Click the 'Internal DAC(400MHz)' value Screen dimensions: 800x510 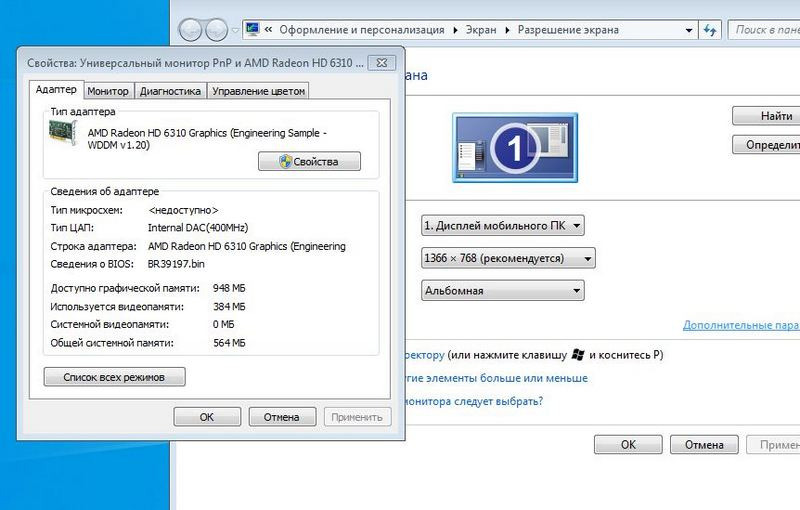[x=198, y=227]
